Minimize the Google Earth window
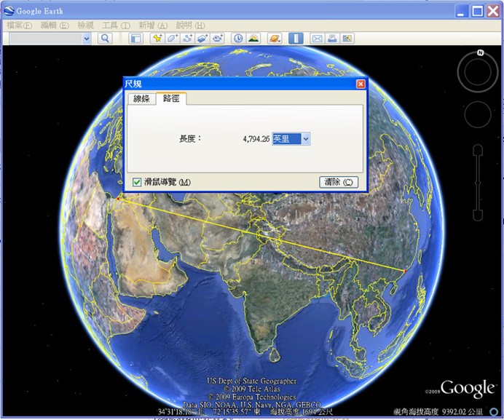 pos(462,11)
